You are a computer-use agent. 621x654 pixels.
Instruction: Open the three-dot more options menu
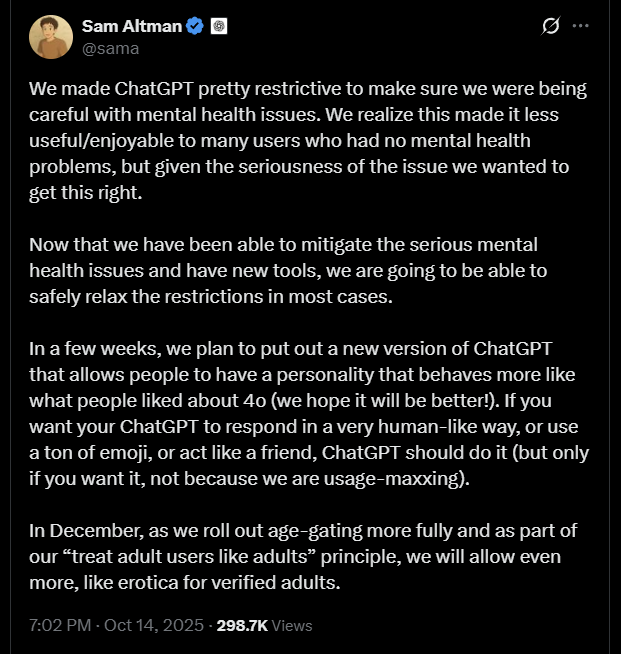[x=580, y=26]
